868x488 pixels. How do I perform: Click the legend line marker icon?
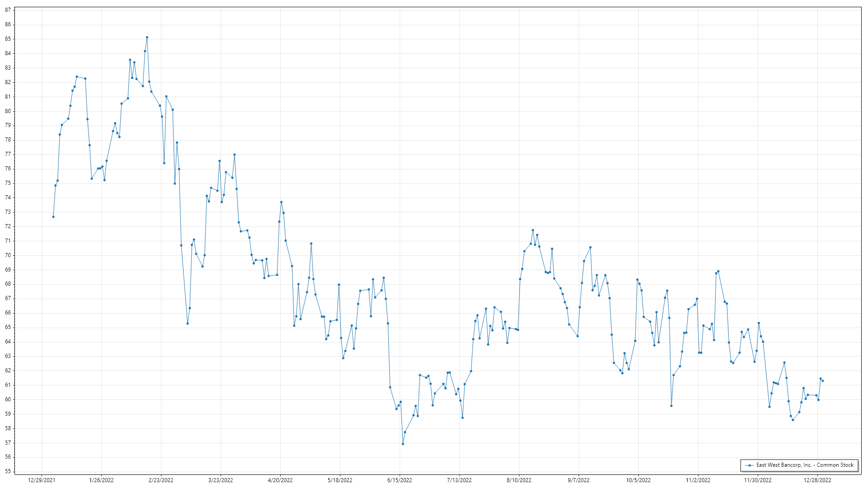point(750,465)
